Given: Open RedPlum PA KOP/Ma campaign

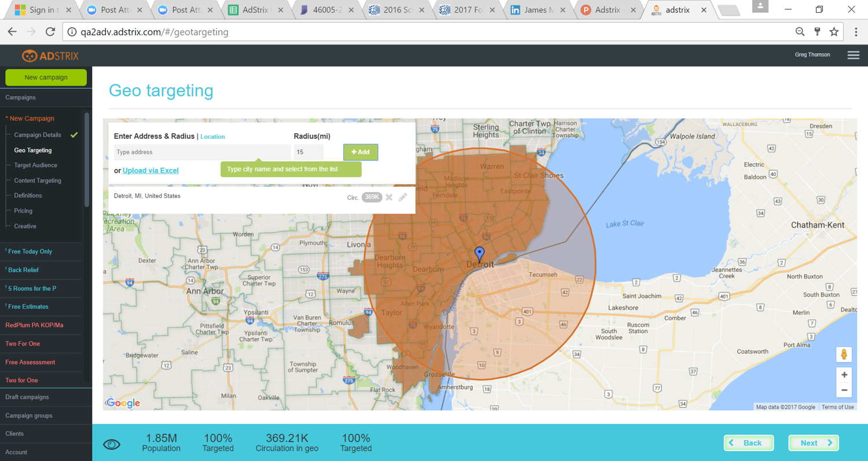Looking at the screenshot, I should click(34, 325).
